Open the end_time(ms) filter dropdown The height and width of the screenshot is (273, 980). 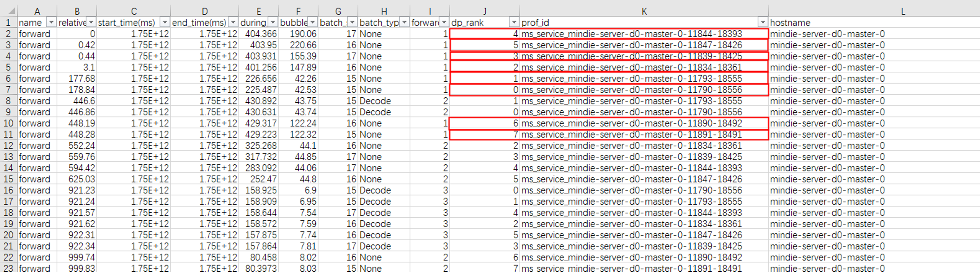tap(233, 22)
